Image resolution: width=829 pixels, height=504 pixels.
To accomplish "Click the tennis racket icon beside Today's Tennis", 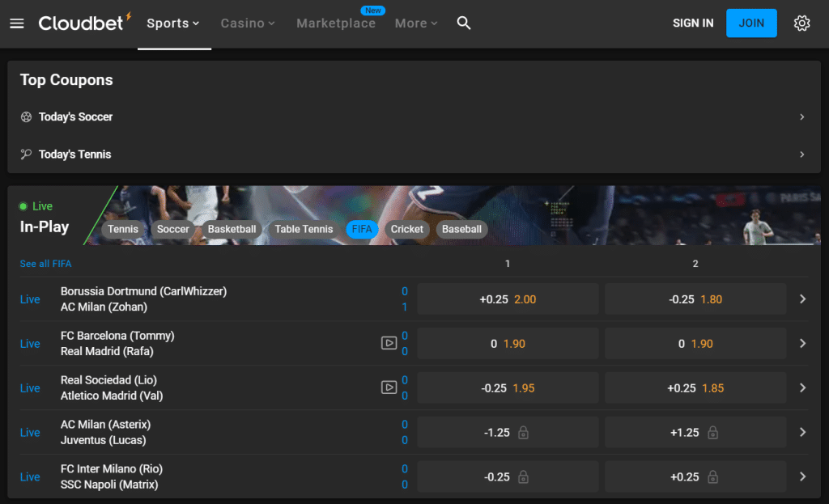I will (x=26, y=155).
